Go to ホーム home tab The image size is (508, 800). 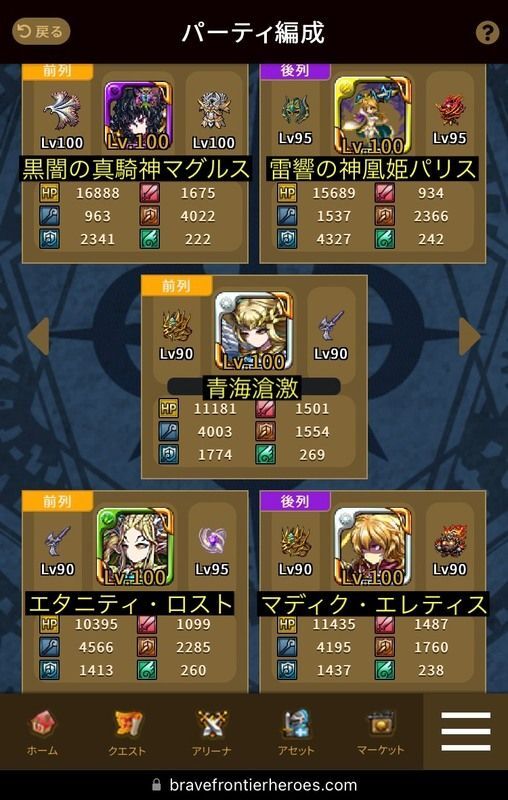42,733
